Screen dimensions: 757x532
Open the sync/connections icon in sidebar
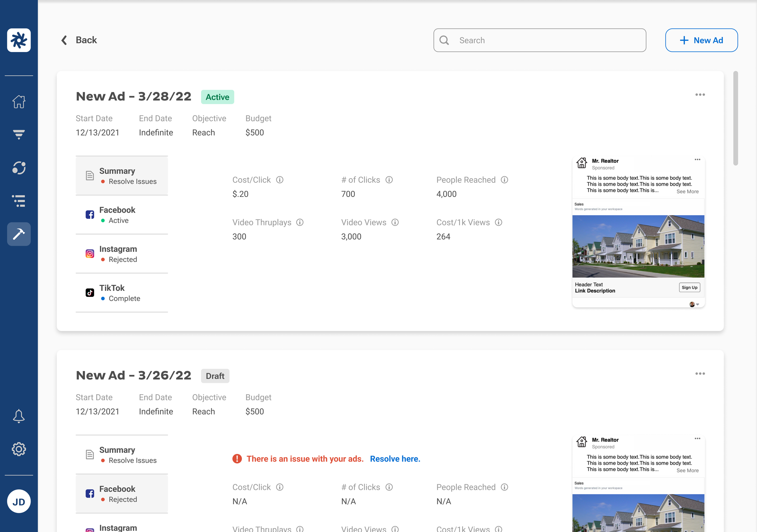point(19,168)
